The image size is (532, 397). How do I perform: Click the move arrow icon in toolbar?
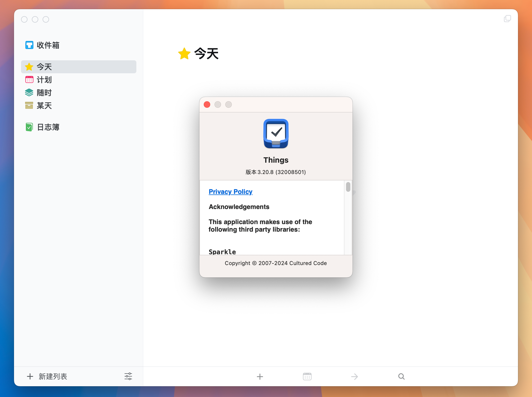click(354, 377)
